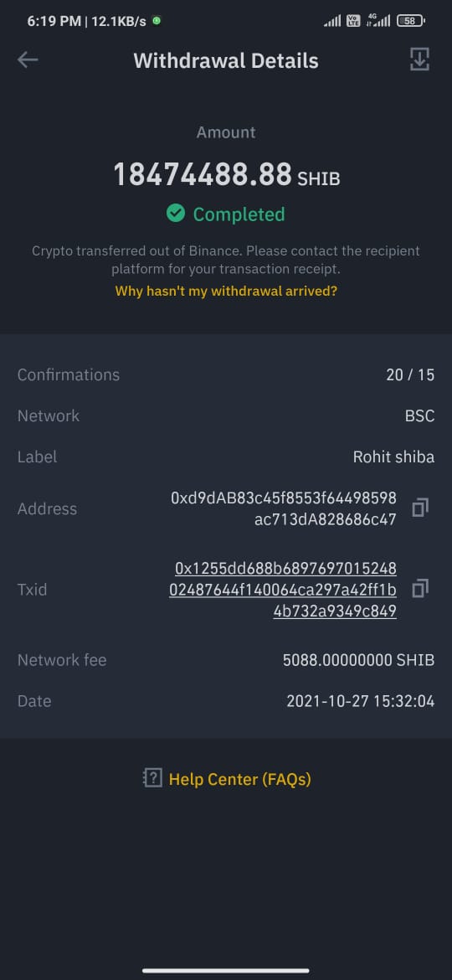
Task: Copy the withdrawal address
Action: [420, 508]
